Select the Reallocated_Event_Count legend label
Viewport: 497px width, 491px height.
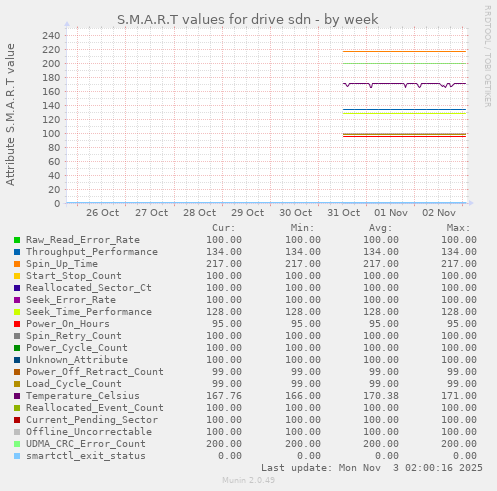[x=95, y=408]
